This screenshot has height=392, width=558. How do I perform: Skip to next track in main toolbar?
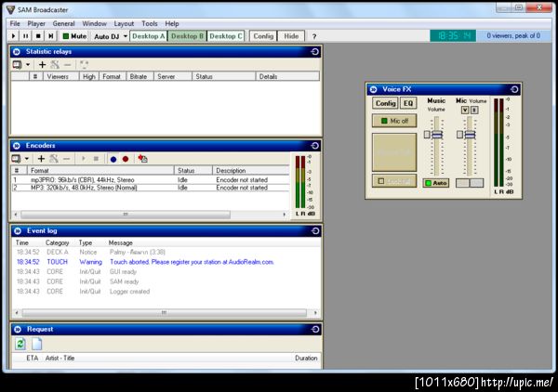pyautogui.click(x=51, y=36)
